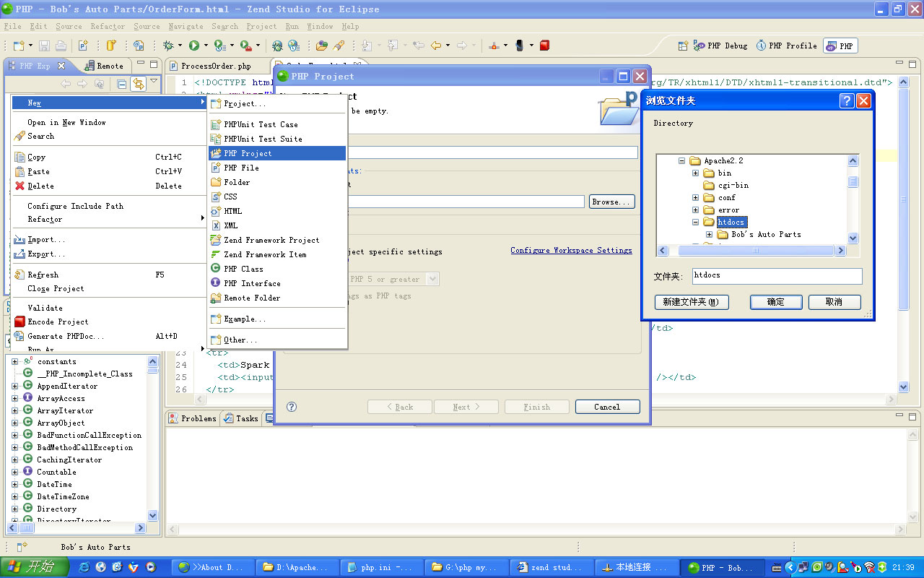The width and height of the screenshot is (924, 578).
Task: Toggle Link with Editor in PHP Explorer
Action: (138, 85)
